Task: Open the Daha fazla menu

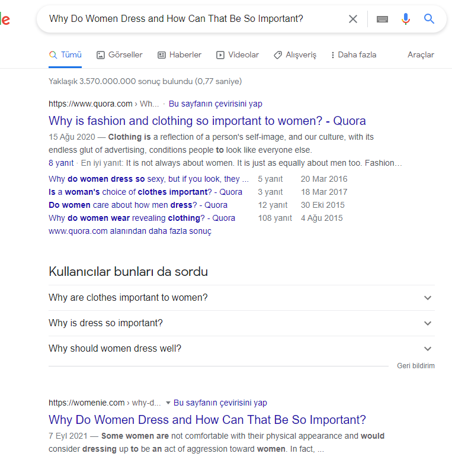Action: (x=354, y=54)
